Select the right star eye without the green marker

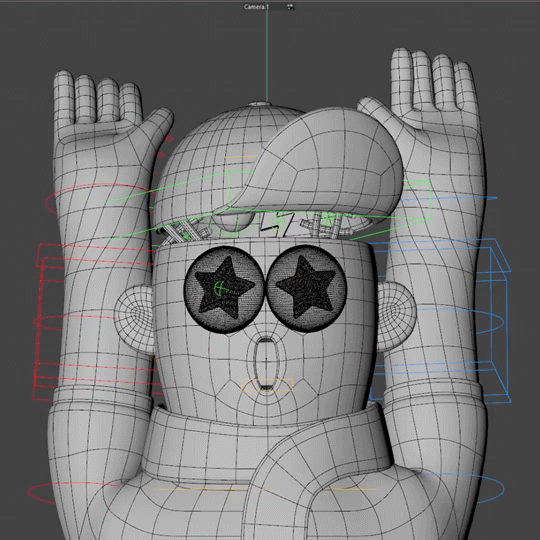306,289
